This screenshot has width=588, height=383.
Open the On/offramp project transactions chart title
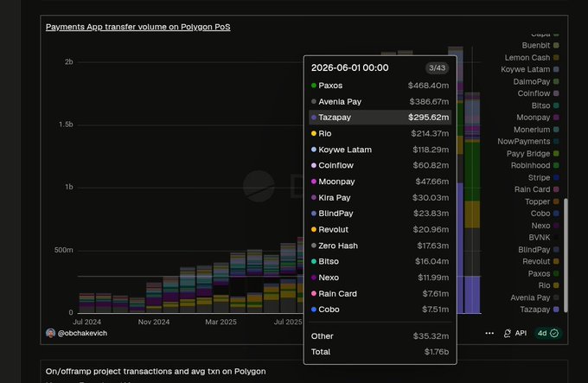click(x=156, y=372)
